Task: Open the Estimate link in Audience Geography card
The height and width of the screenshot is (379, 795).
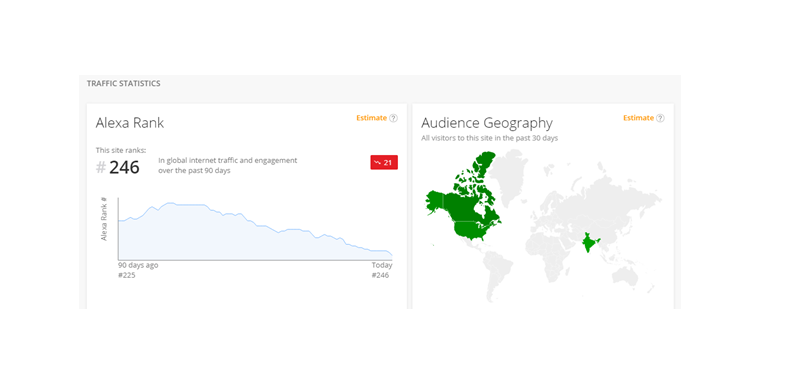Action: [x=638, y=118]
